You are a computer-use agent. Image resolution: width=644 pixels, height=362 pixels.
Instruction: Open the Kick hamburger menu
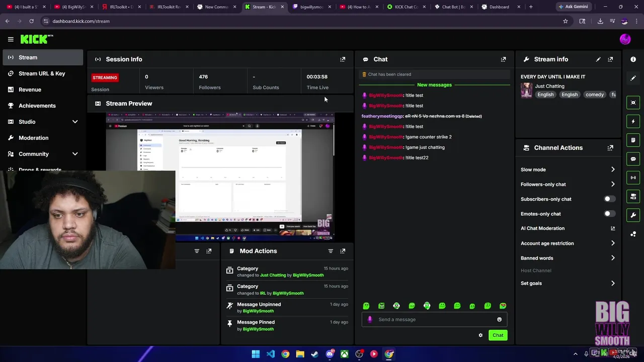[11, 39]
